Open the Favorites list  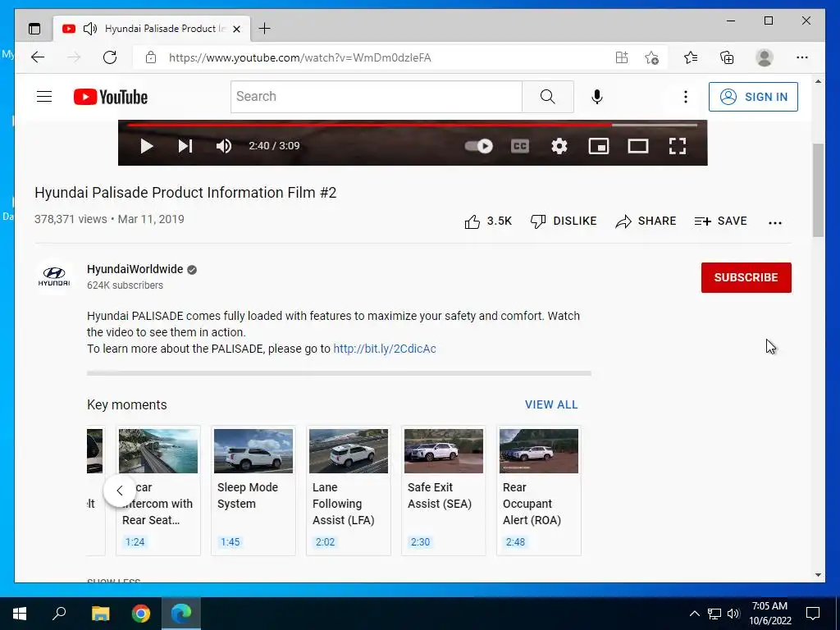click(x=691, y=57)
